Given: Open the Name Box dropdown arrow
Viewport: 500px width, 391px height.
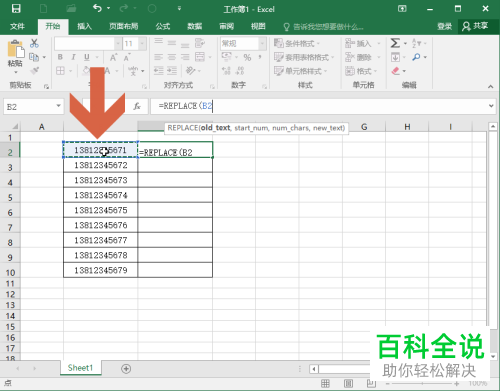Looking at the screenshot, I should coord(58,106).
